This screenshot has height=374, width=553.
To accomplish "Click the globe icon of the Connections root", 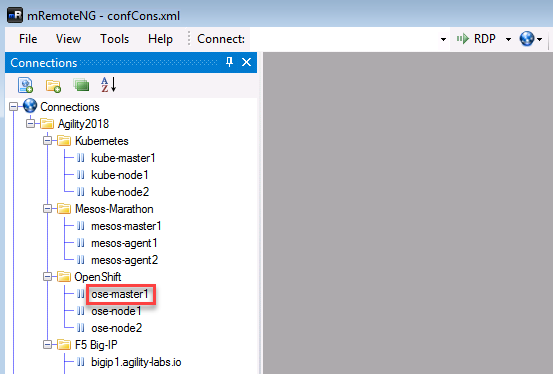I will tap(30, 106).
